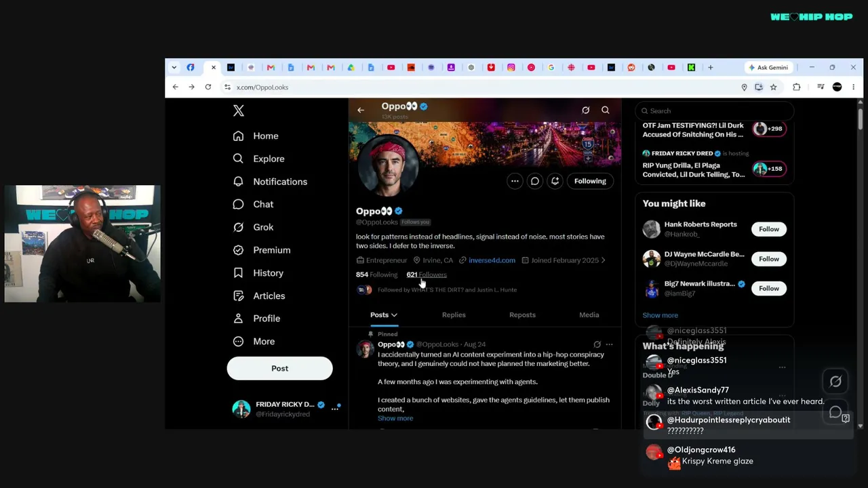Follow Hank Roberts Reports
This screenshot has width=868, height=488.
(769, 229)
